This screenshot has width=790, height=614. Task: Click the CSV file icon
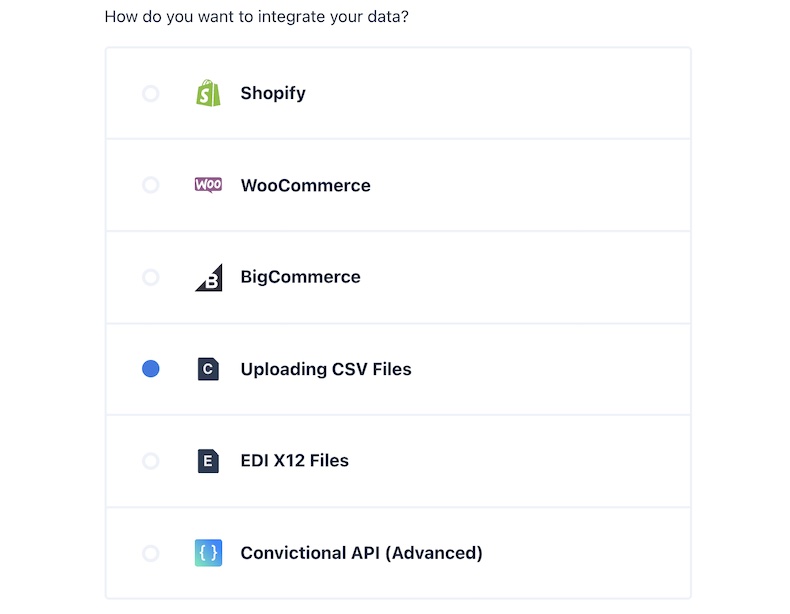point(208,369)
